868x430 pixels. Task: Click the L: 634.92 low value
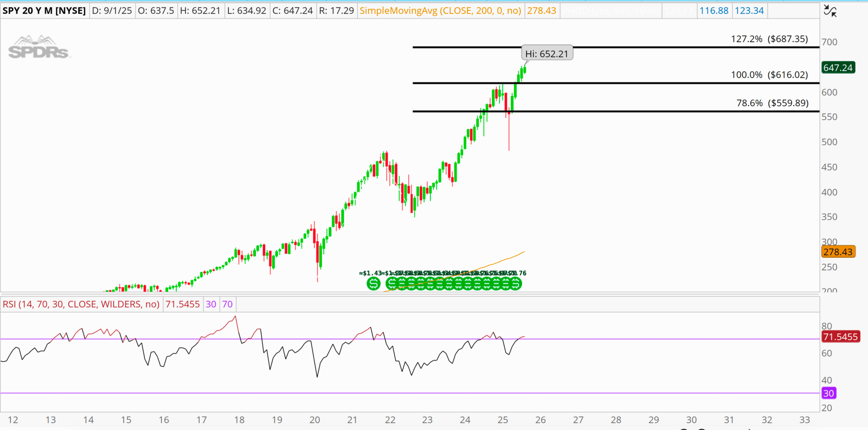pos(246,10)
